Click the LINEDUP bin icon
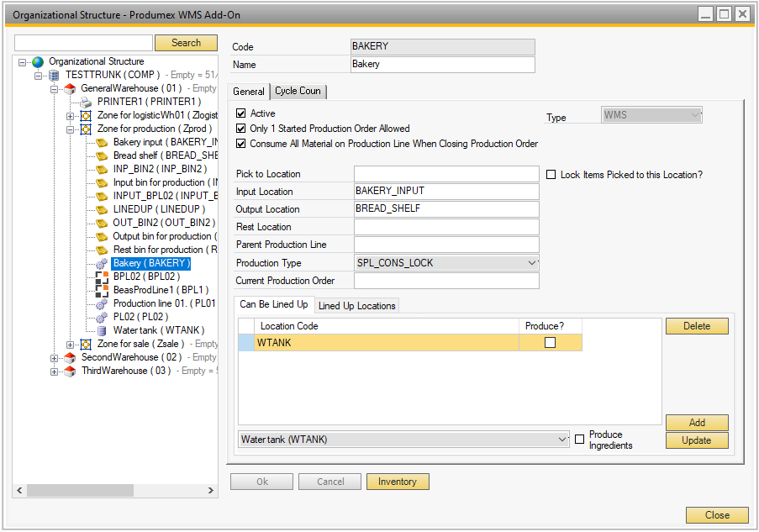759x532 pixels. pos(102,209)
